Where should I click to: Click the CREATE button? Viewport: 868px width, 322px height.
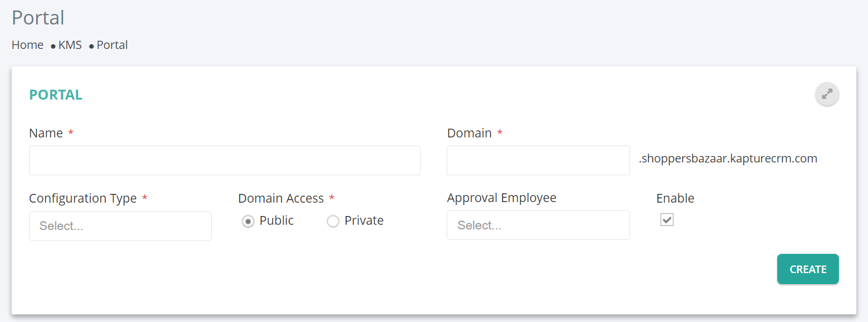(808, 269)
